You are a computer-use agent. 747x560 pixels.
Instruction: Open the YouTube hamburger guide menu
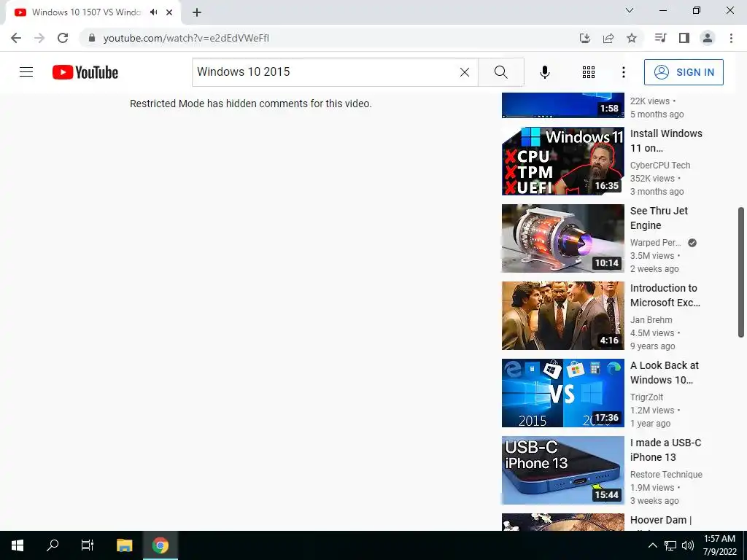(x=26, y=72)
